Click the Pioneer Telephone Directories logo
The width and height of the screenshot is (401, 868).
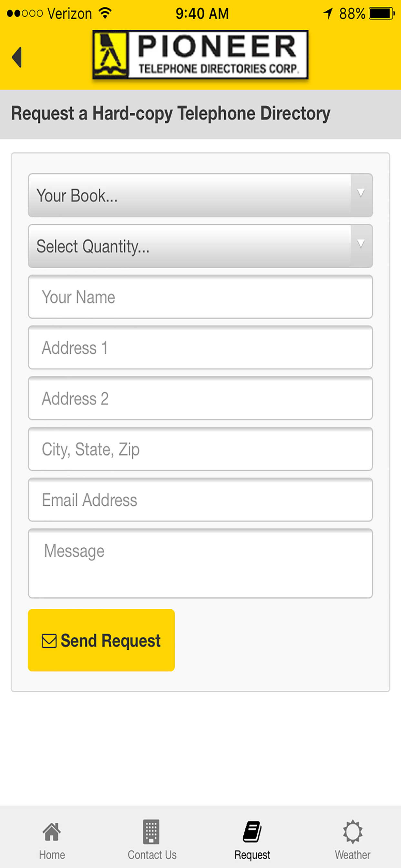pos(200,55)
